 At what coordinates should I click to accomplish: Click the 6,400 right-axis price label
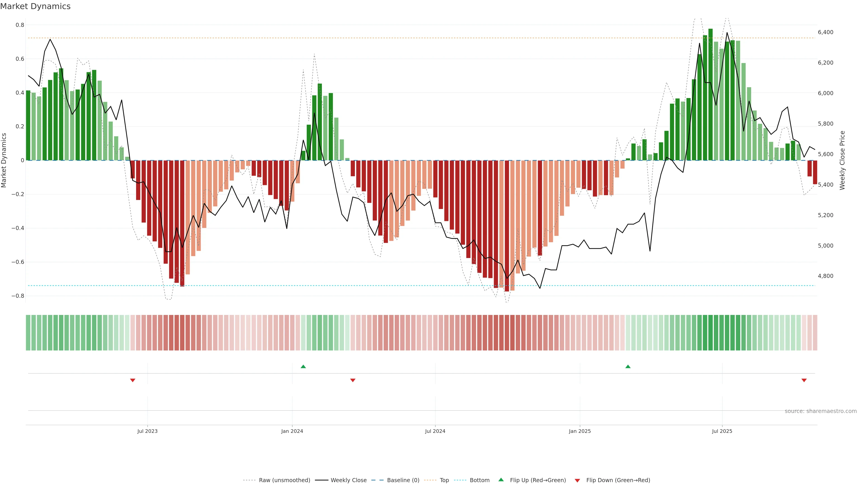(825, 32)
